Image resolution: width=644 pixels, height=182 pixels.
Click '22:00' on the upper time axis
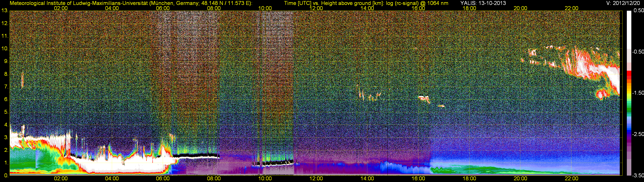click(x=571, y=8)
